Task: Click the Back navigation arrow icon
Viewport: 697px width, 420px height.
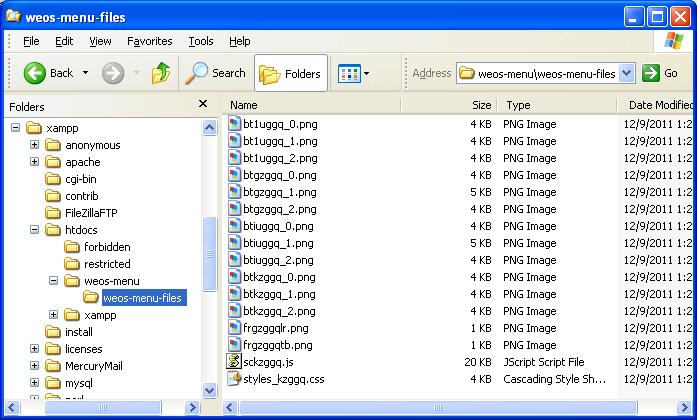Action: [x=35, y=73]
